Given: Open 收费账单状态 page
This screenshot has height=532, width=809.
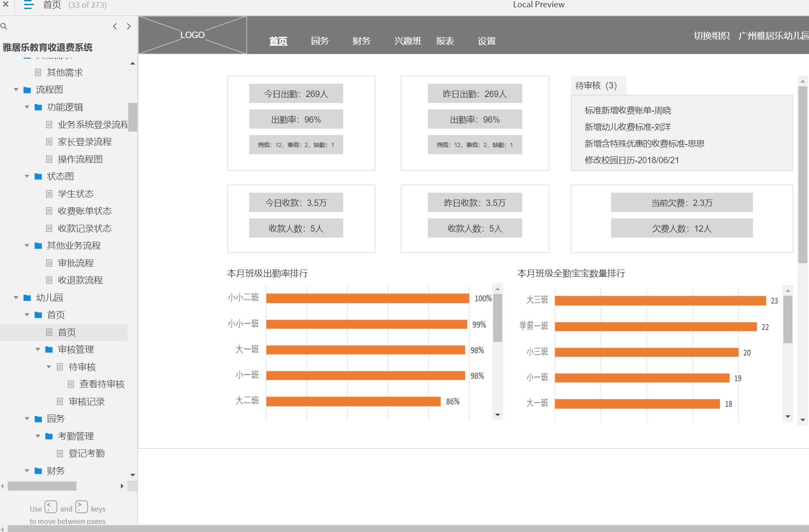Looking at the screenshot, I should (85, 211).
